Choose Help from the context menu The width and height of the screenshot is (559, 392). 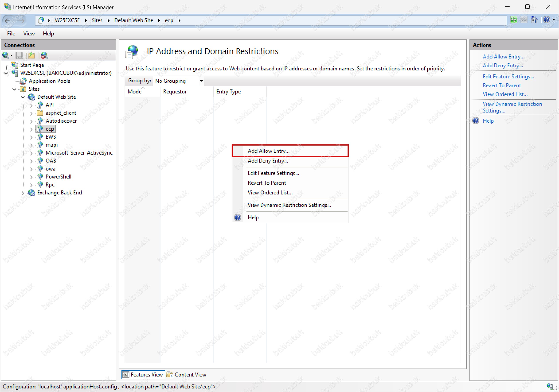coord(290,217)
